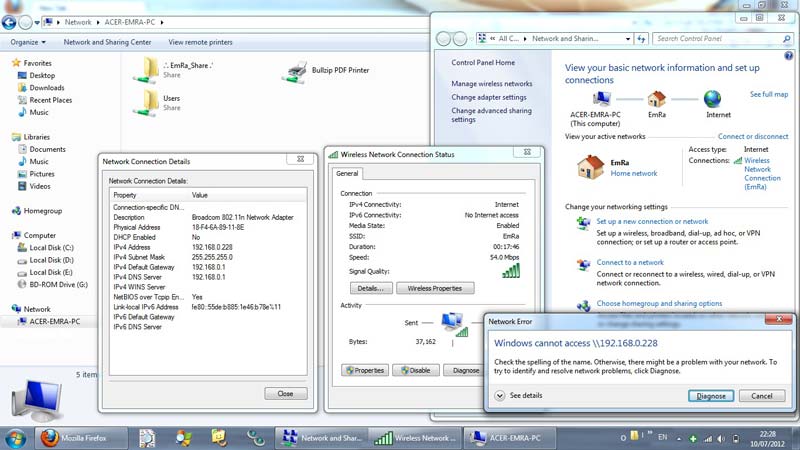Click the Favorites star icon in sidebar
This screenshot has height=450, width=800.
point(16,63)
